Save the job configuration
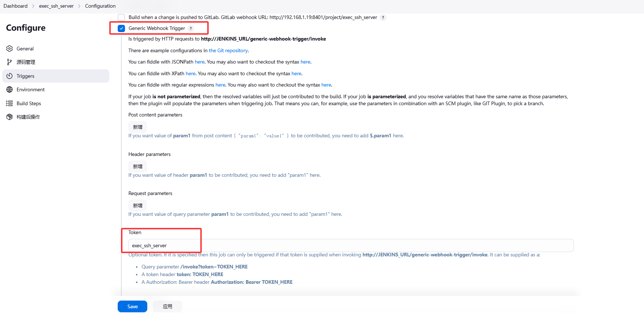Screen dimensions: 644x313 click(132, 306)
